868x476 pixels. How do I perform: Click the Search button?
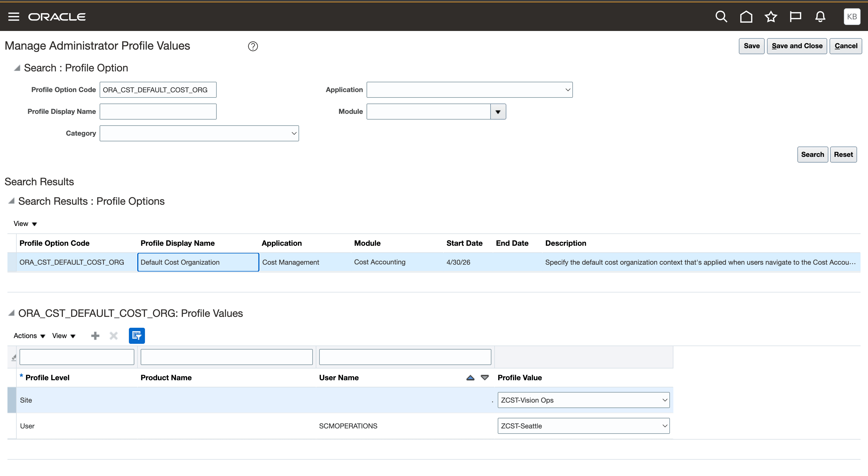(x=812, y=155)
